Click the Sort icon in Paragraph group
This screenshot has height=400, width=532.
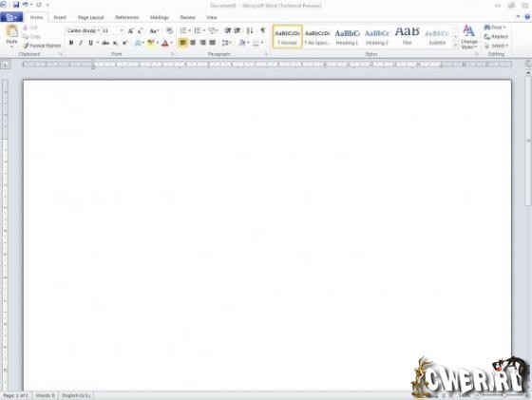click(x=250, y=30)
